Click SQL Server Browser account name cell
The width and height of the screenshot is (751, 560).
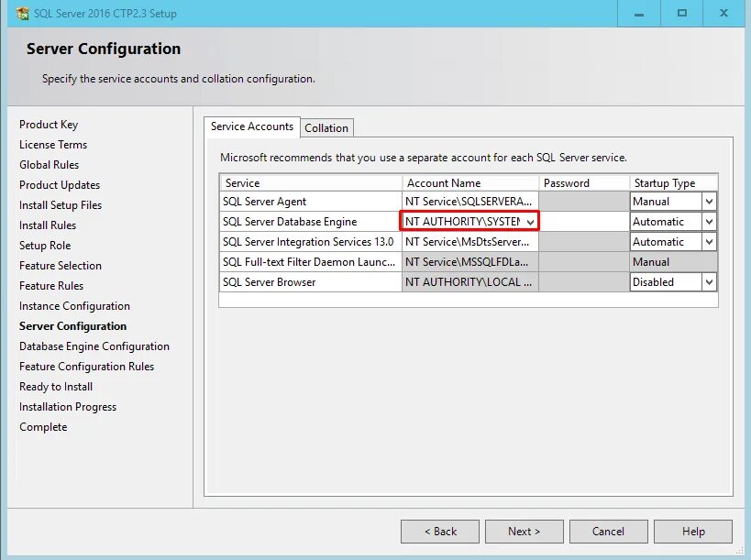pos(469,282)
